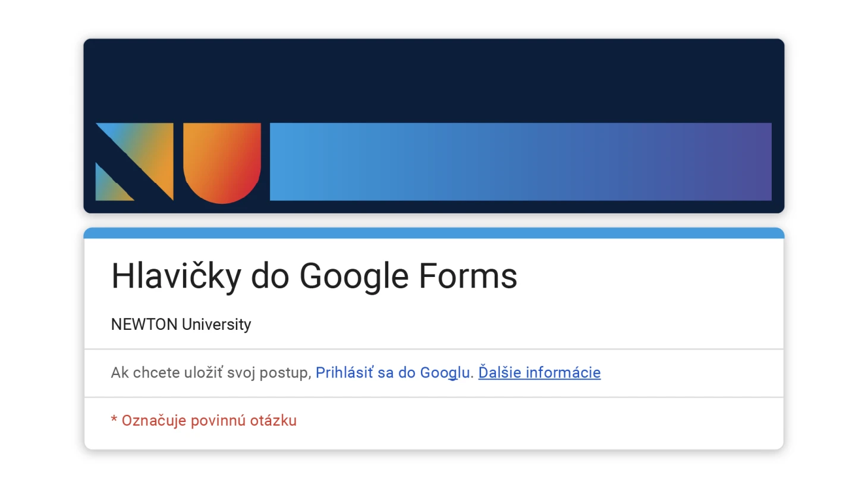The width and height of the screenshot is (868, 488).
Task: Click the word University in the description
Action: click(216, 325)
